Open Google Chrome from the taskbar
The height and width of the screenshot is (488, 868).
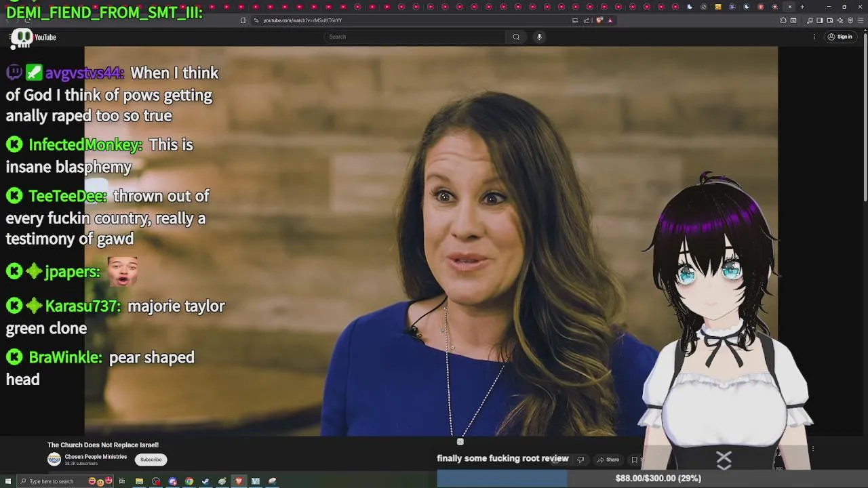click(189, 481)
